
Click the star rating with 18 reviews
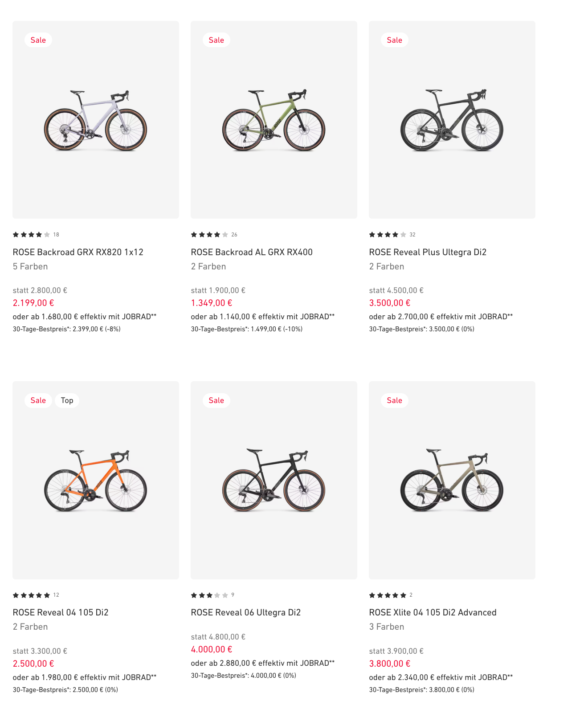(32, 235)
